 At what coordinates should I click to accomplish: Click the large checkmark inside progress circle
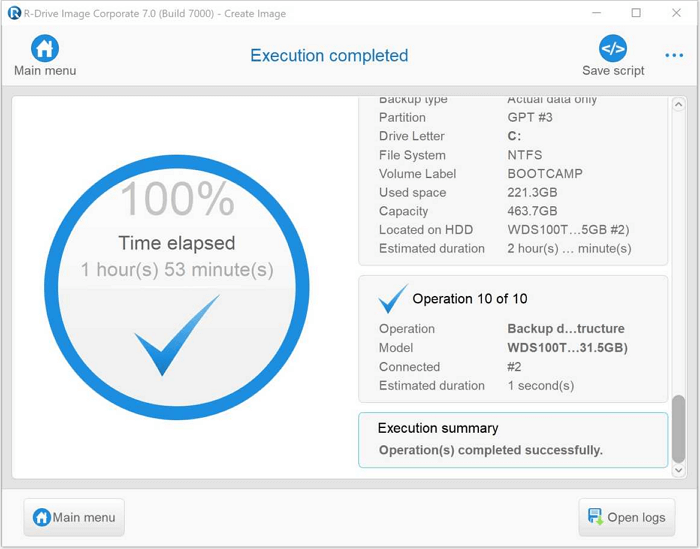tap(176, 336)
